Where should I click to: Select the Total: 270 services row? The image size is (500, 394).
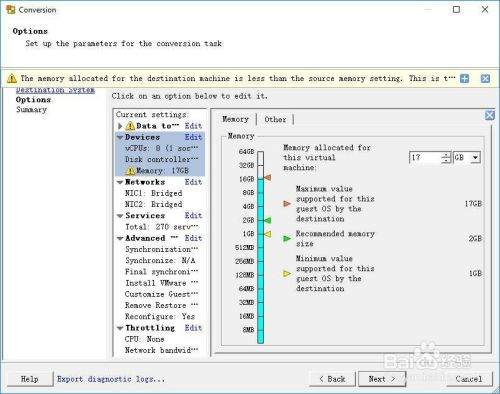point(160,227)
